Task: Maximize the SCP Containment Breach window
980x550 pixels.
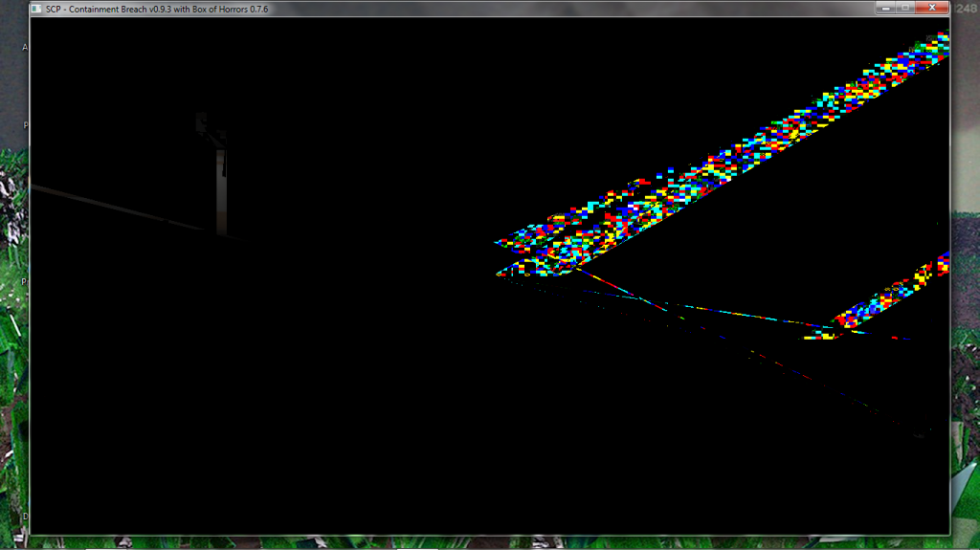Action: click(905, 8)
